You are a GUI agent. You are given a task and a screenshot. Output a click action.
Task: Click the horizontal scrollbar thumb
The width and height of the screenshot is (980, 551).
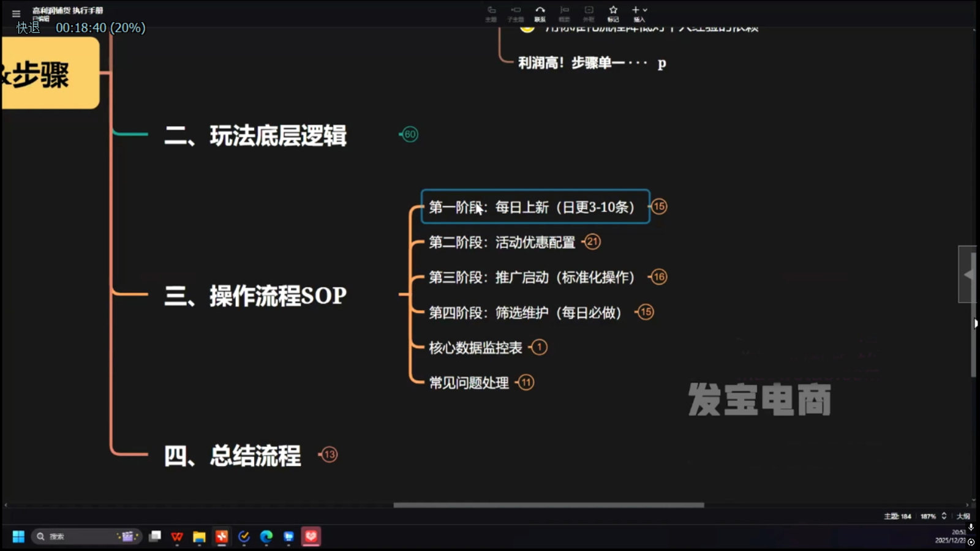(548, 505)
